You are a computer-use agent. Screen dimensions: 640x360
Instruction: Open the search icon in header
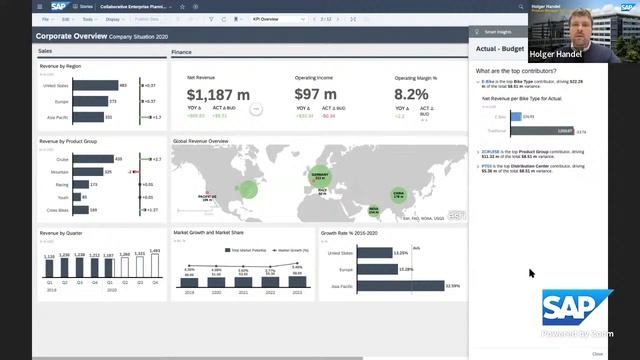pos(521,7)
